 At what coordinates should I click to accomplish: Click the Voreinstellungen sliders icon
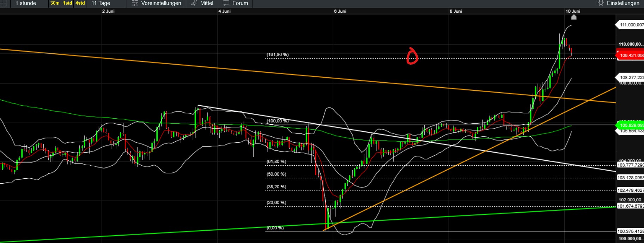(x=135, y=3)
